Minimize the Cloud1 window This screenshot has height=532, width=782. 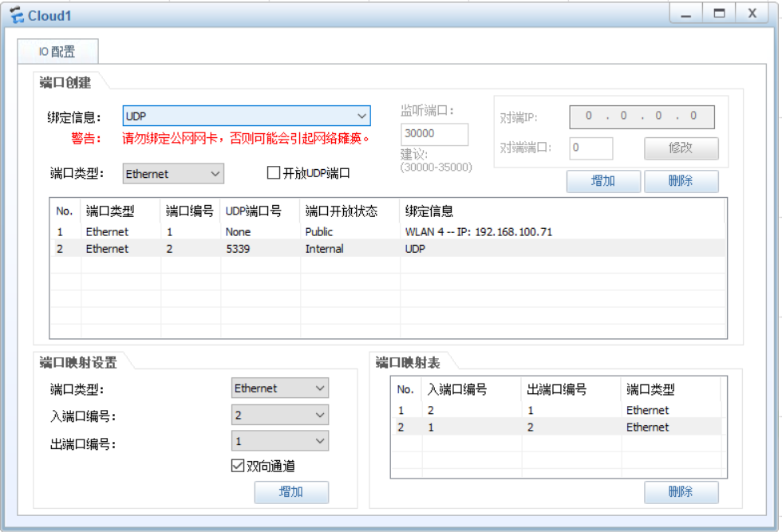tap(686, 14)
